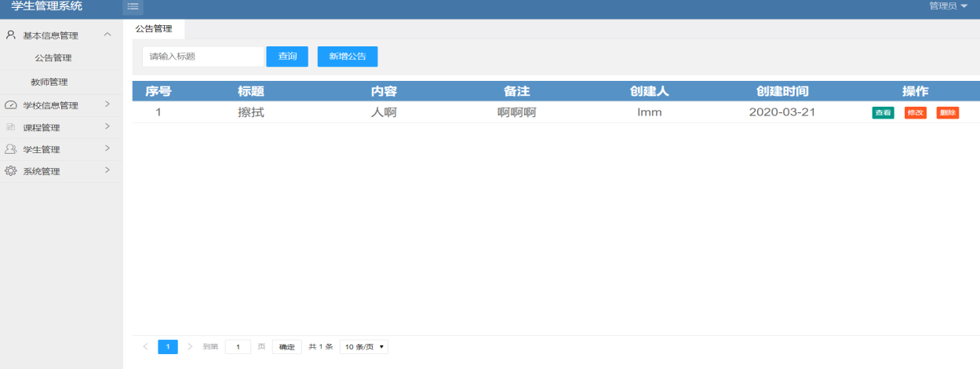Click the 擦拭 title cell
The height and width of the screenshot is (369, 980).
[251, 112]
